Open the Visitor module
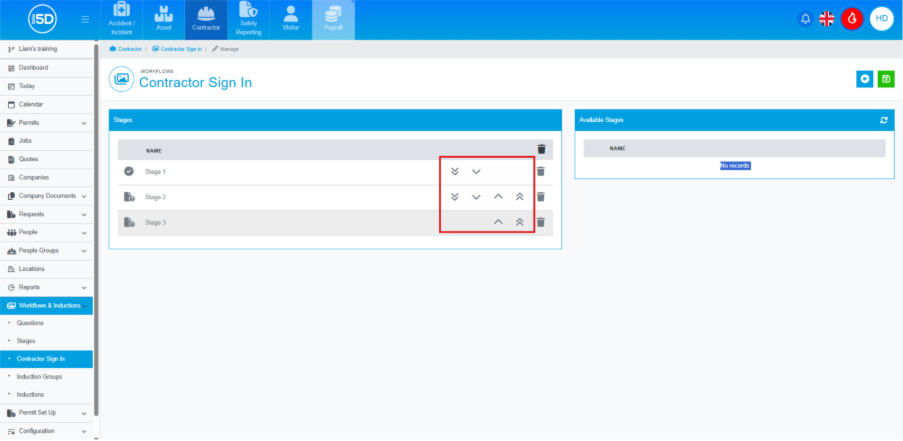Image resolution: width=903 pixels, height=441 pixels. [x=291, y=20]
